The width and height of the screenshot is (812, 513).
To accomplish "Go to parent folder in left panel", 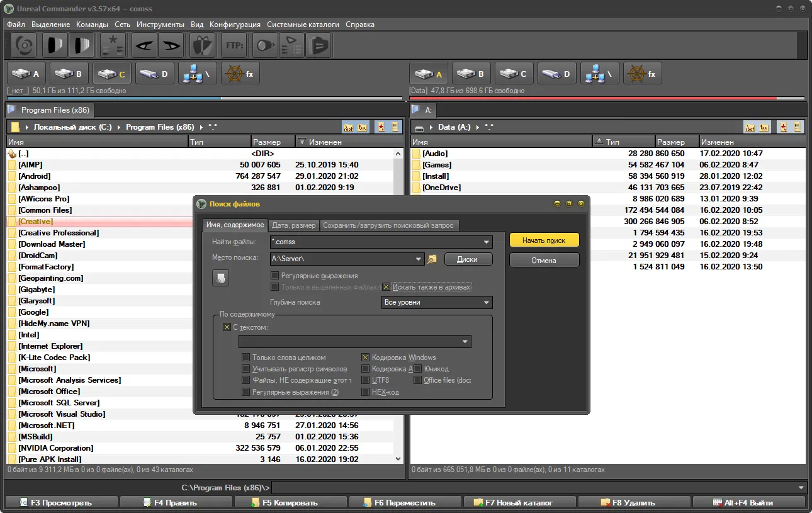I will click(x=363, y=127).
